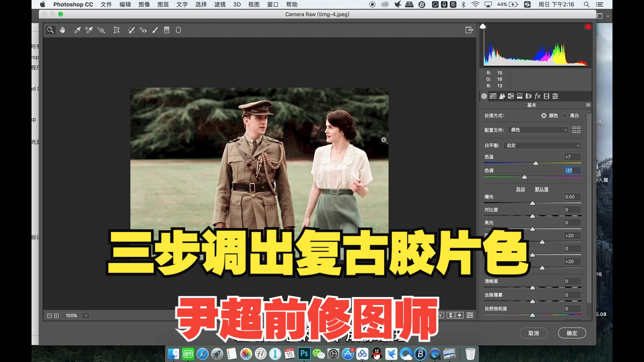
Task: Open the Effects fx panel tab
Action: [x=537, y=96]
